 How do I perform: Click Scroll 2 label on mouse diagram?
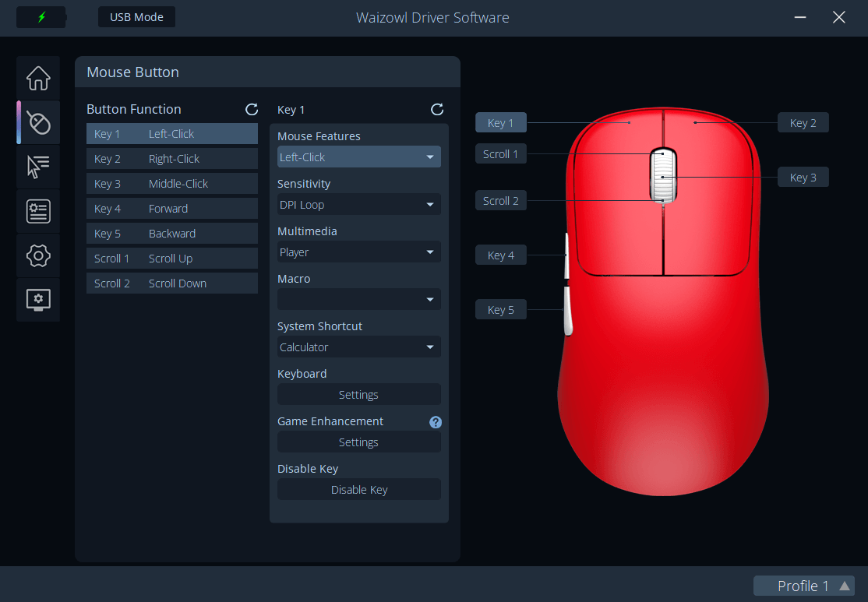coord(501,200)
